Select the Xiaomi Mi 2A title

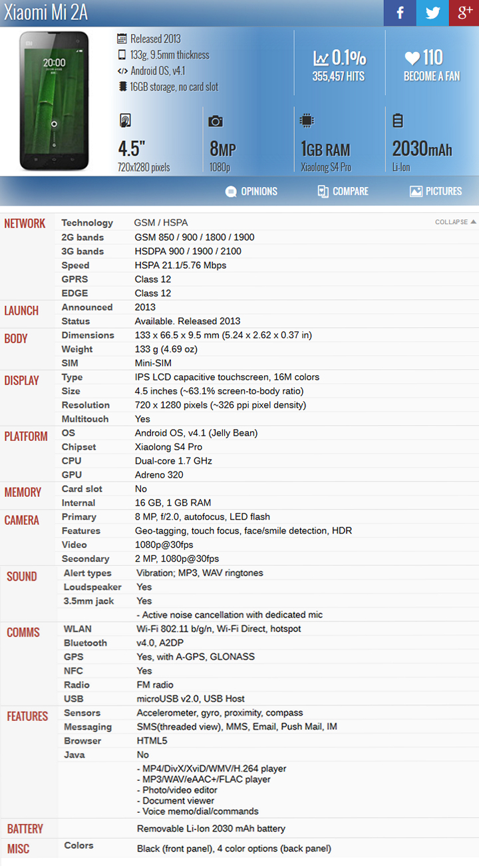46,13
